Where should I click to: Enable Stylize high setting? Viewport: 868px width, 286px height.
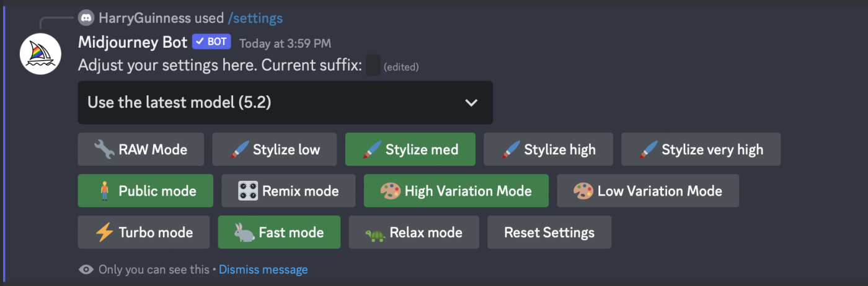pyautogui.click(x=548, y=149)
